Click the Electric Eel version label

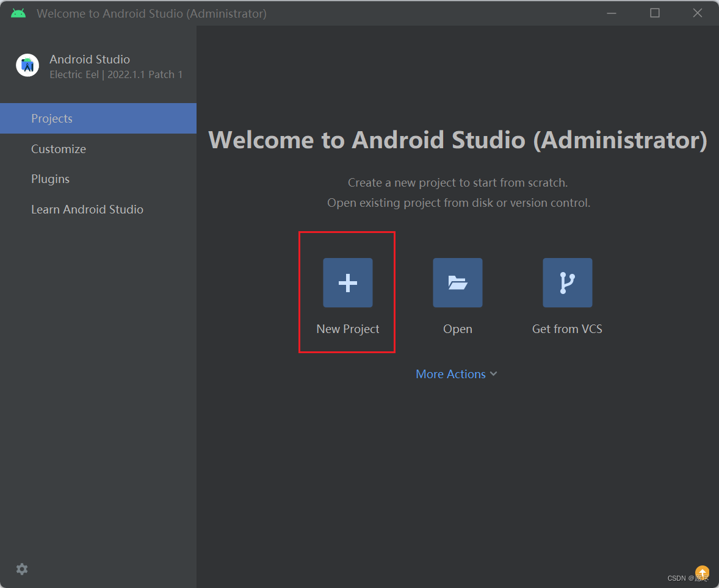[x=116, y=74]
